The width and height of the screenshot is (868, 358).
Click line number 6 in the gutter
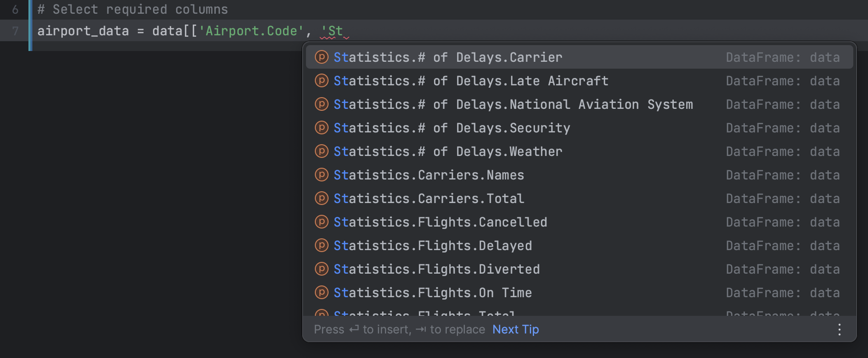pyautogui.click(x=15, y=9)
